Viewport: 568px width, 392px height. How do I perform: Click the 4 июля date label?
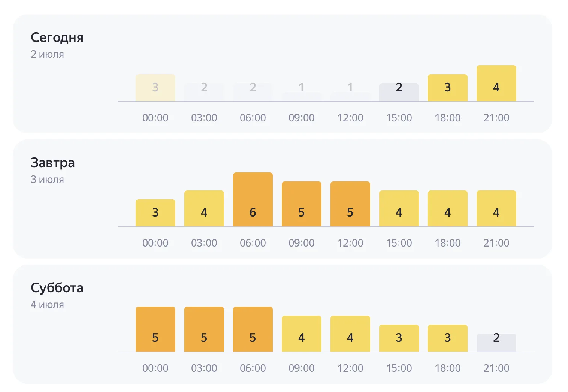47,305
